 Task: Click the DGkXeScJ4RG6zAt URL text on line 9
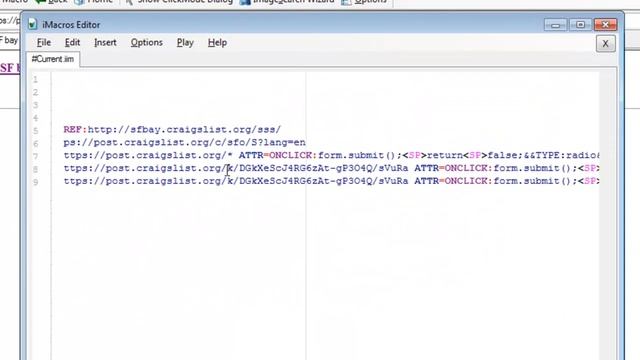point(324,181)
